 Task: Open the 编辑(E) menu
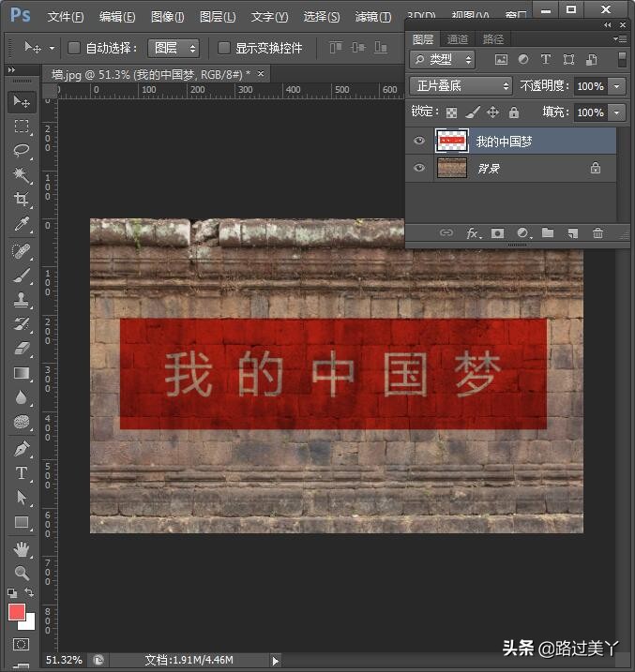click(x=117, y=17)
